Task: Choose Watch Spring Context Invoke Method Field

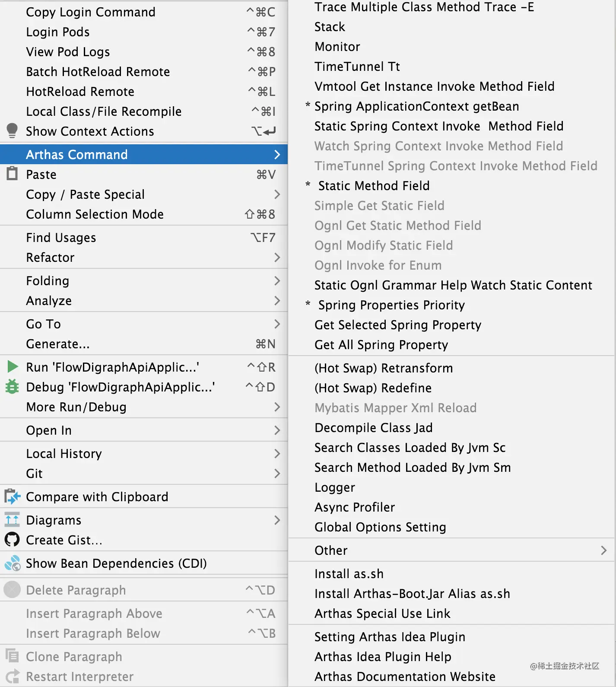Action: tap(451, 146)
